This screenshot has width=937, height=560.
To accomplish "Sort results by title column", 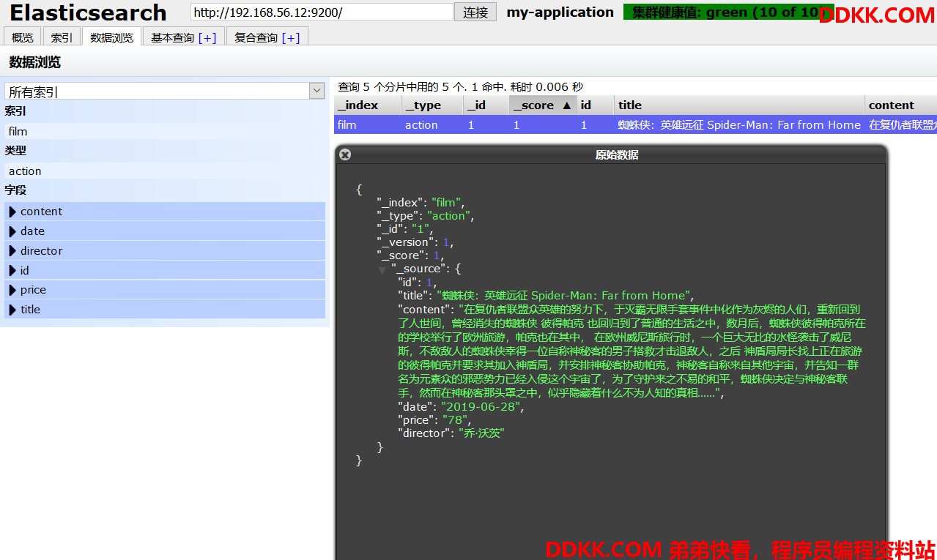I will tap(739, 105).
